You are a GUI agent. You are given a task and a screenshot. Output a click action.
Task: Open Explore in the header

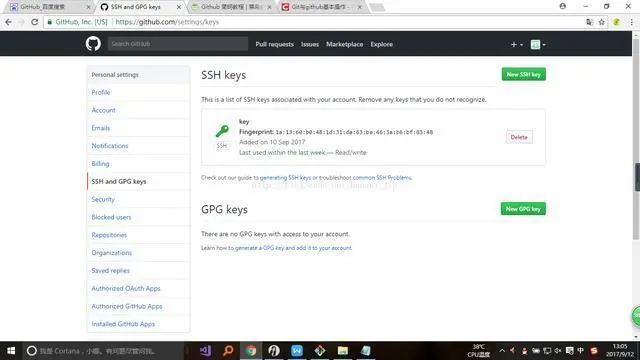382,44
